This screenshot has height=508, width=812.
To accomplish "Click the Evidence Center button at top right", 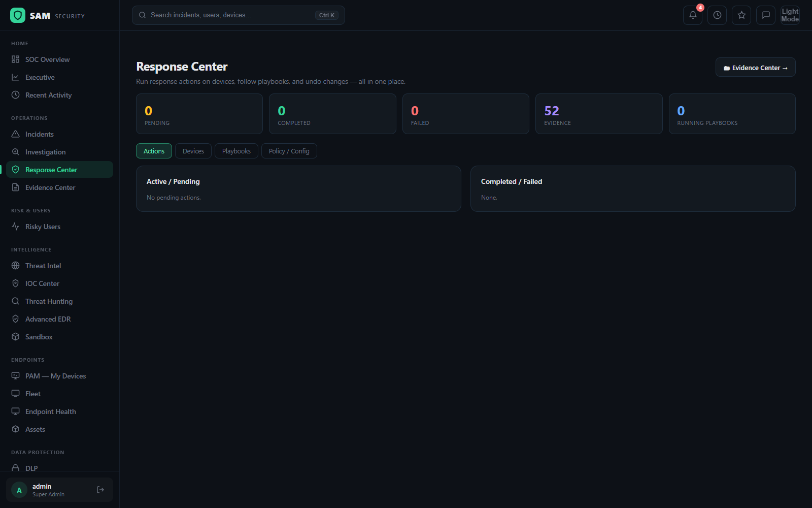I will (x=756, y=67).
